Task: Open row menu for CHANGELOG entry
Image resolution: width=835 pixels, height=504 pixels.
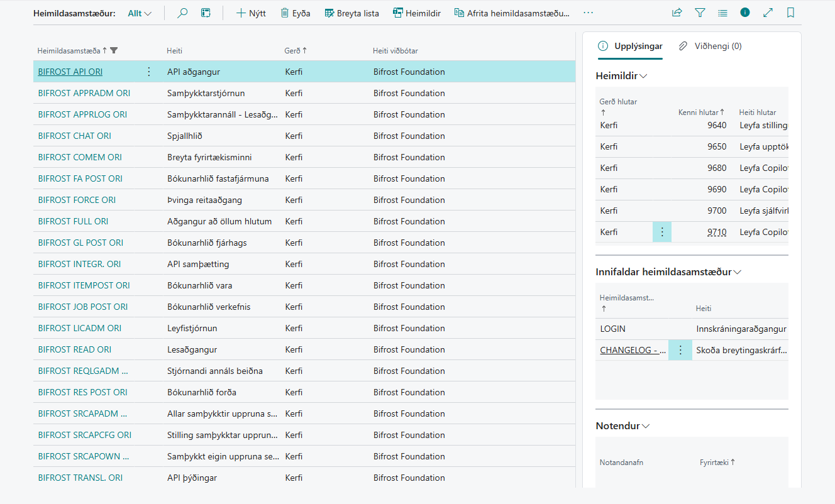Action: tap(680, 350)
